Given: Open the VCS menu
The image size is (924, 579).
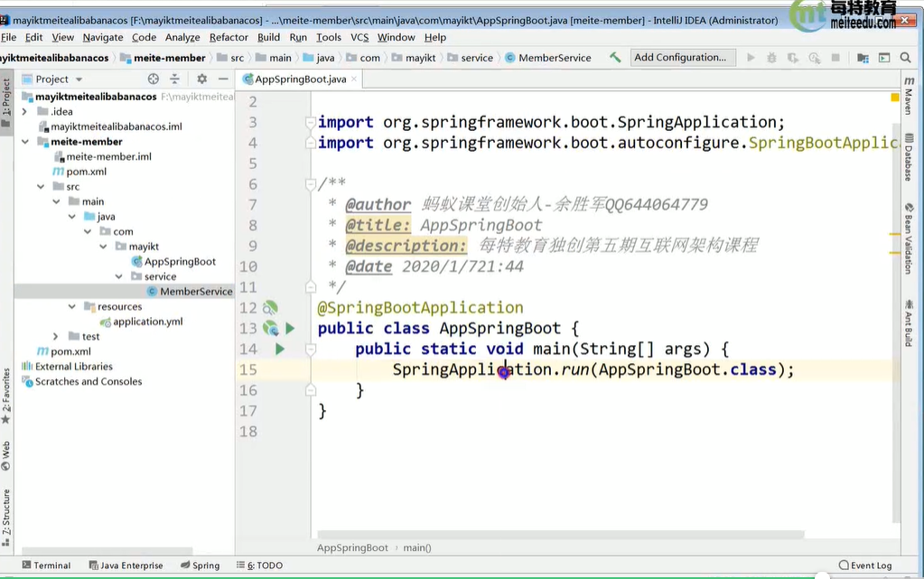Looking at the screenshot, I should (359, 37).
